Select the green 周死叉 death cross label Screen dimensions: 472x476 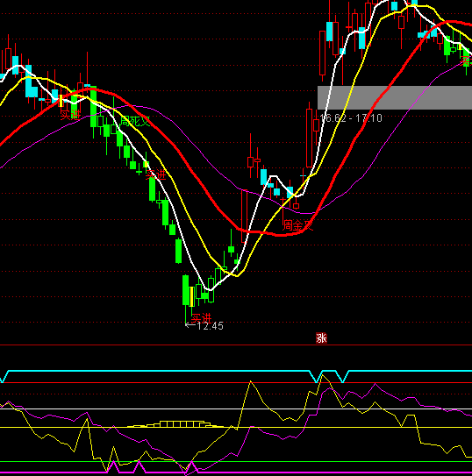(135, 122)
